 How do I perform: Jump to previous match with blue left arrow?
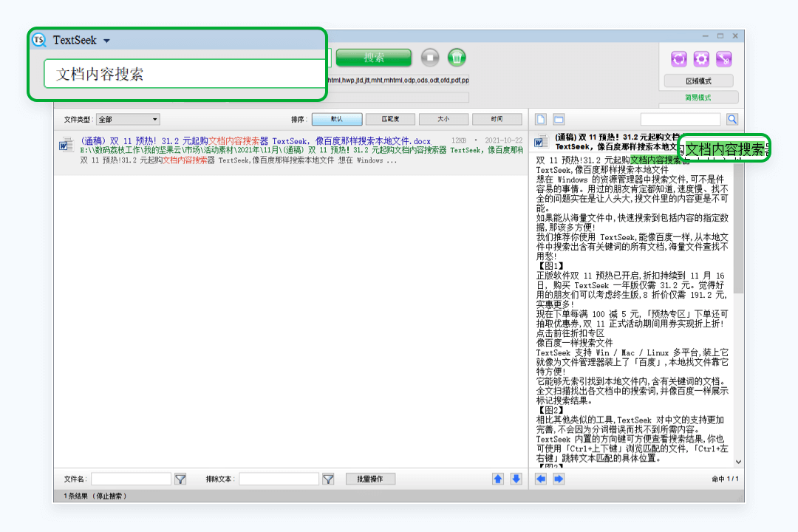coord(541,479)
